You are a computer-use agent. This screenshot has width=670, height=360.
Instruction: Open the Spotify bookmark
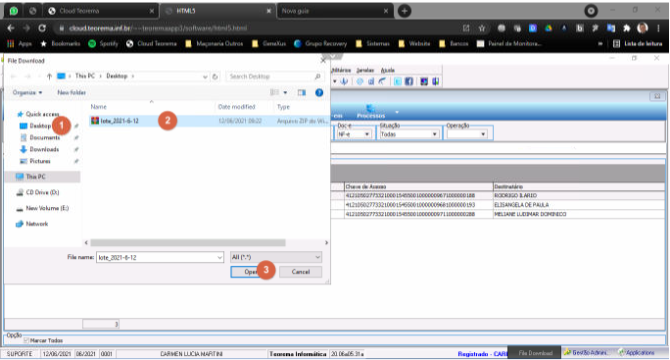[103, 44]
